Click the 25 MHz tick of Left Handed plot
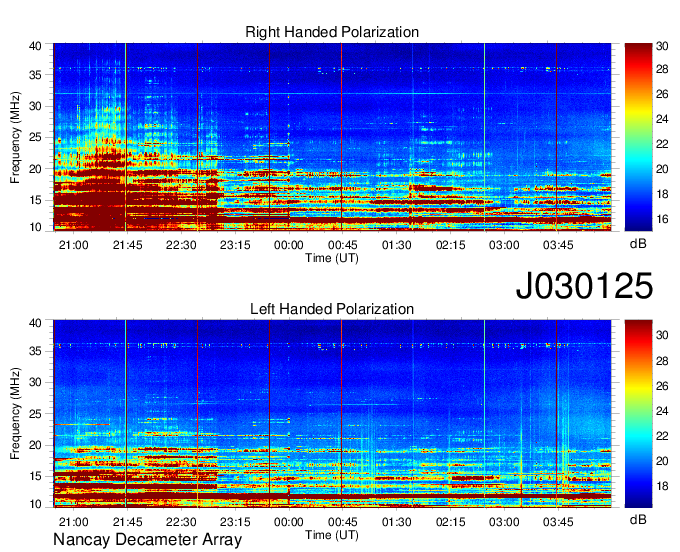This screenshot has width=680, height=552. 35,414
